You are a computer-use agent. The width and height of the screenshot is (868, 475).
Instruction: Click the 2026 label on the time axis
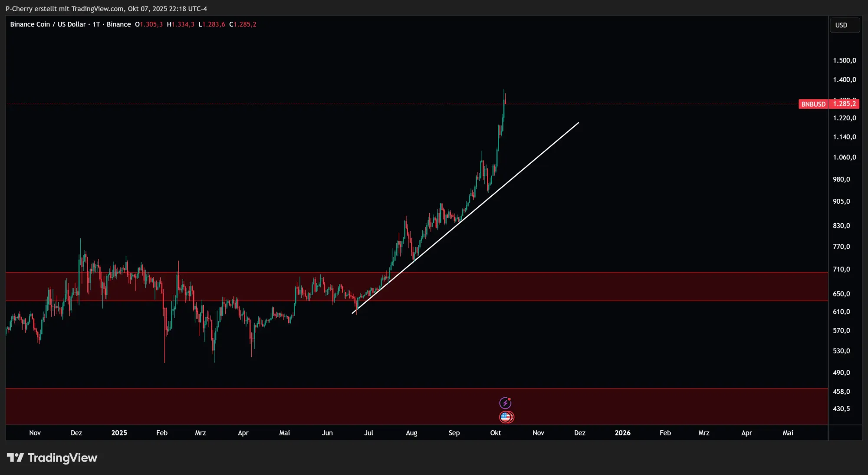622,433
